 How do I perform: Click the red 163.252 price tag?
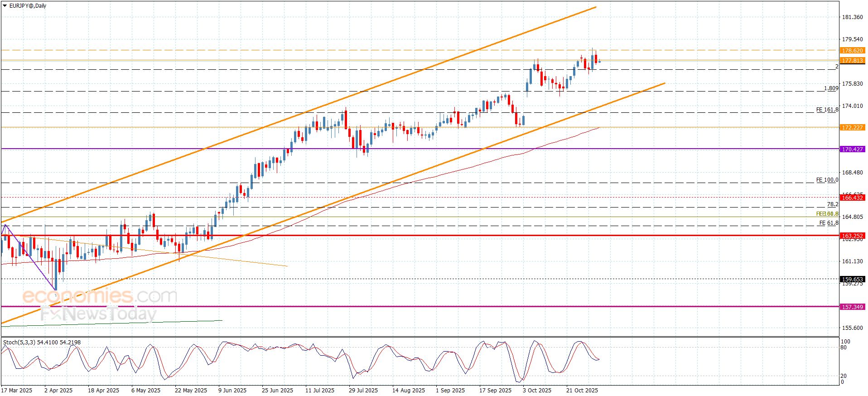coord(852,236)
